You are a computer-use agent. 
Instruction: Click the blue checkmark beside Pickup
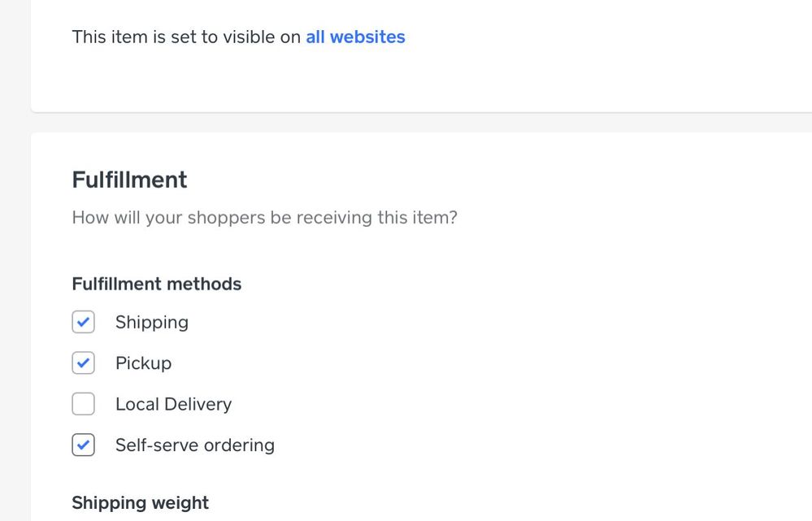coord(84,363)
